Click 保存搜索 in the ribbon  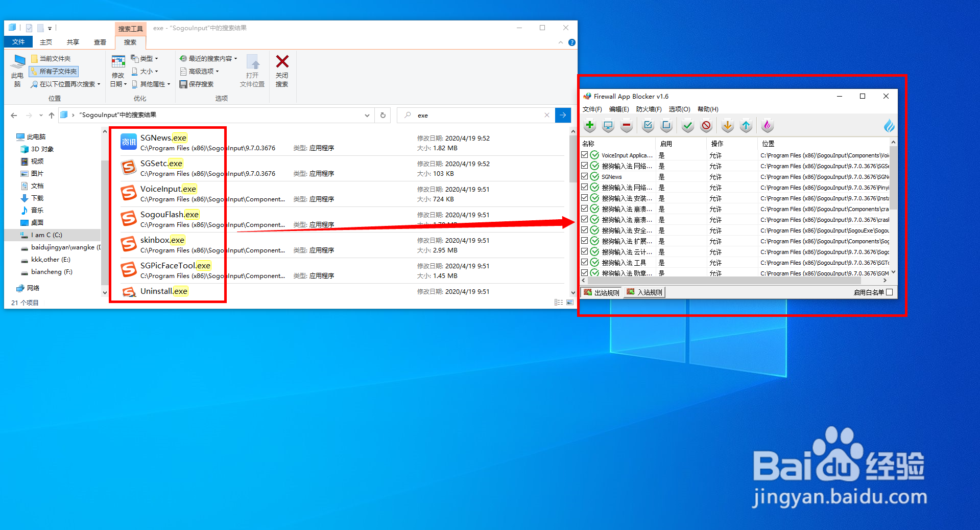point(197,84)
